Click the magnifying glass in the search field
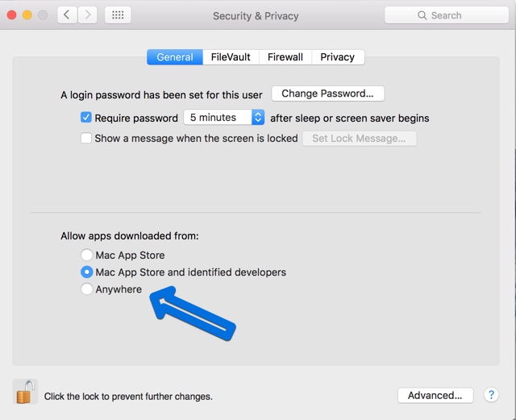 (422, 15)
